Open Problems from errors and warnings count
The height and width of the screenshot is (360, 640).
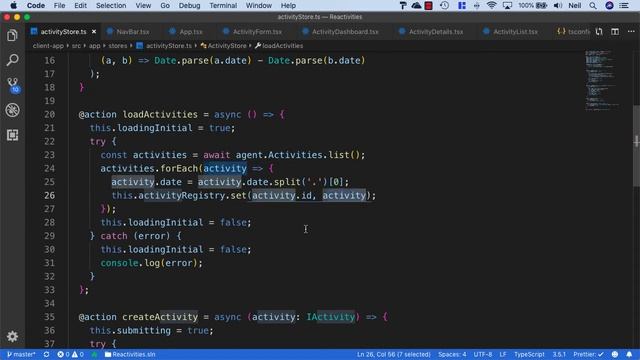point(71,354)
